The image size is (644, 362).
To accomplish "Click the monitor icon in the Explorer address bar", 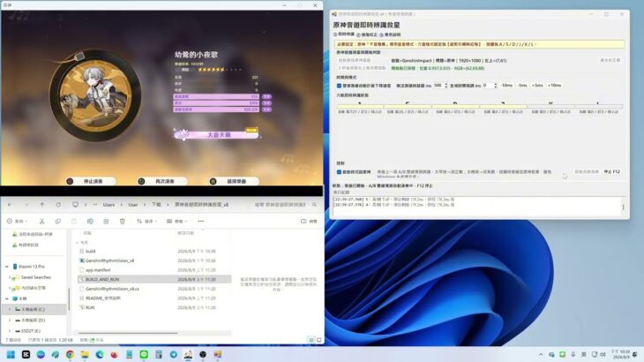I will click(75, 204).
